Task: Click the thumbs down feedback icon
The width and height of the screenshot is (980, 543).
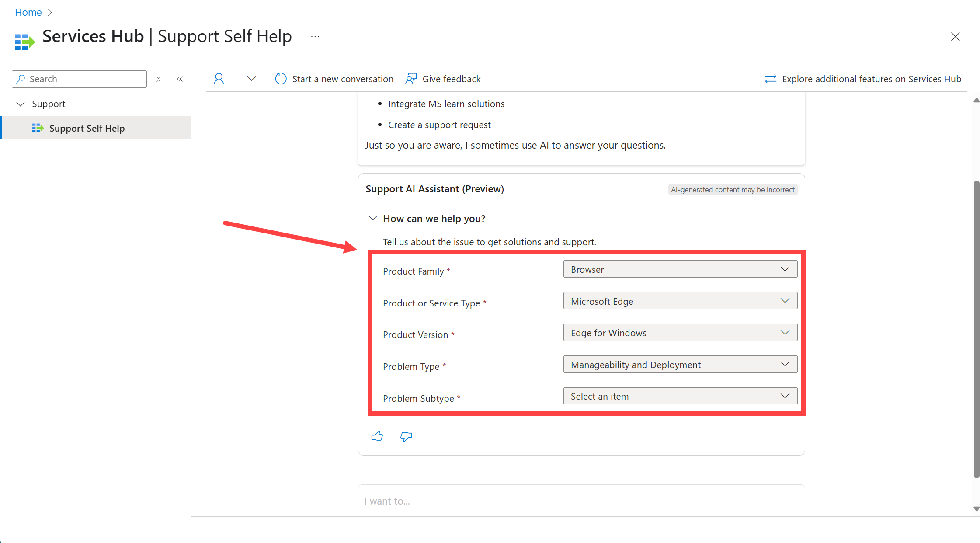Action: [x=406, y=435]
